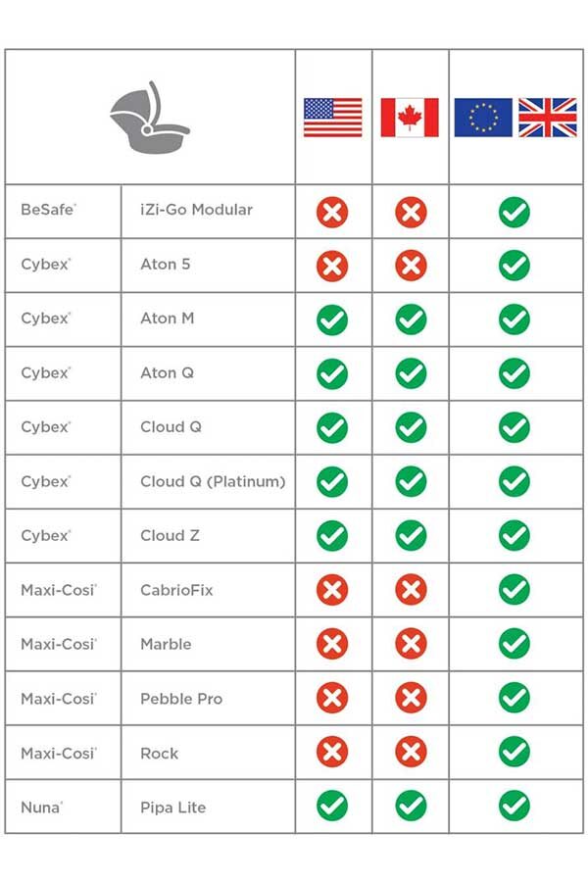Click the Canada flag icon
The height and width of the screenshot is (882, 588).
410,118
